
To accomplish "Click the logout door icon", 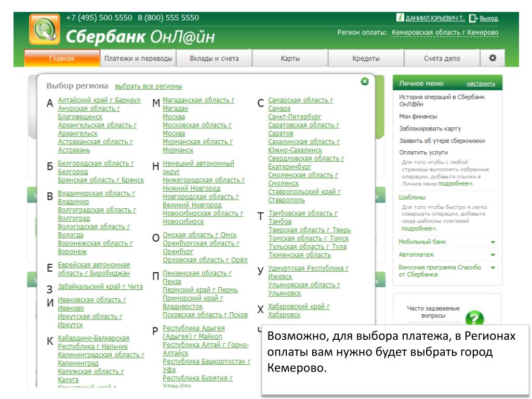I will tap(473, 18).
